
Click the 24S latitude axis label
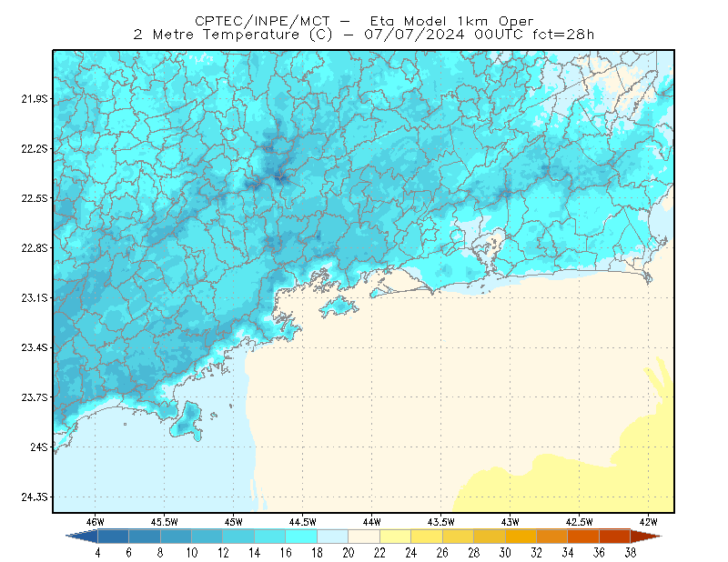pyautogui.click(x=39, y=447)
